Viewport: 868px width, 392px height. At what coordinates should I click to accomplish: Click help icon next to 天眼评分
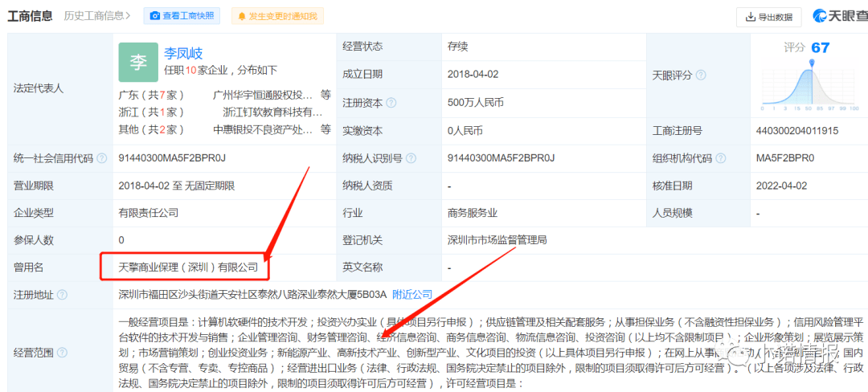coord(701,76)
